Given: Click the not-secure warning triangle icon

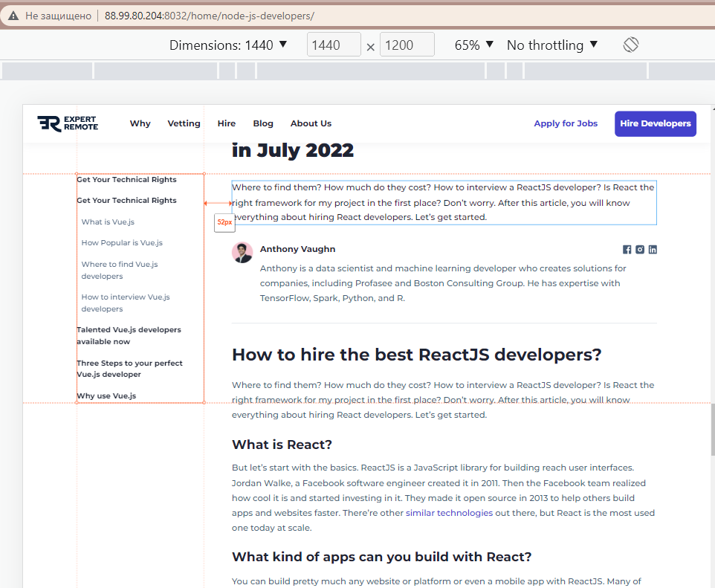Looking at the screenshot, I should click(x=13, y=16).
